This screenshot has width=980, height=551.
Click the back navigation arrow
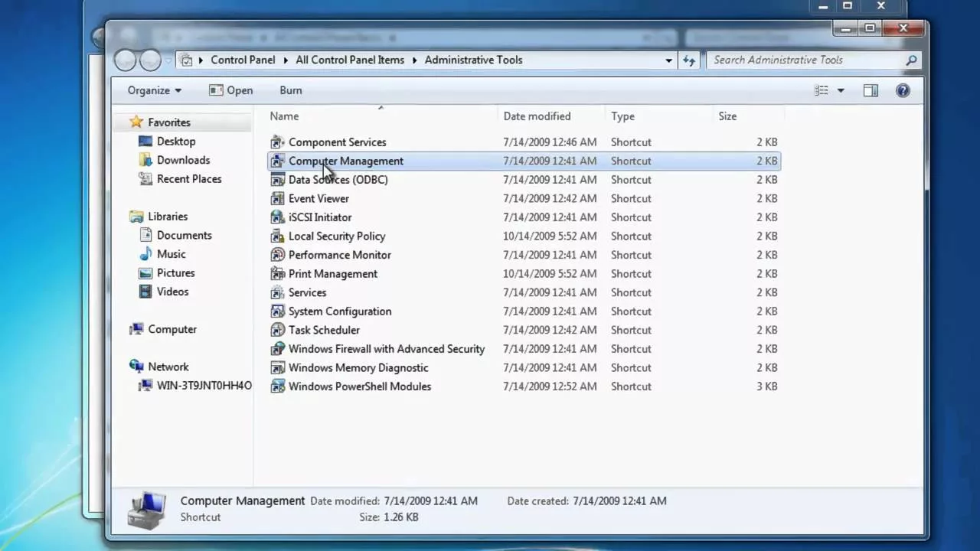[125, 60]
